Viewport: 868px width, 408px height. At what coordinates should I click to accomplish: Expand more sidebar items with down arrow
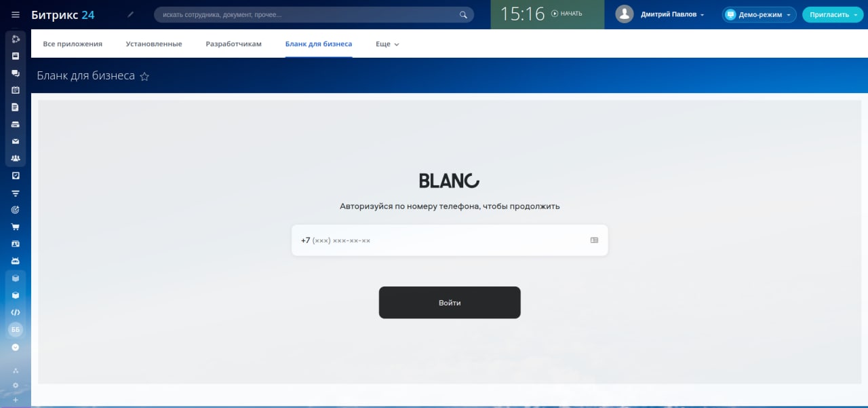coord(16,347)
